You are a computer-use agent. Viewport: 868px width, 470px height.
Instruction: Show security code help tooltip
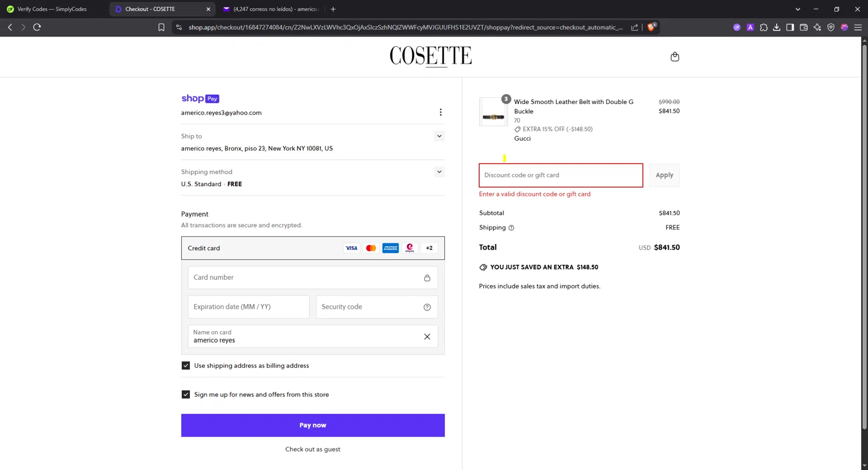(x=427, y=307)
